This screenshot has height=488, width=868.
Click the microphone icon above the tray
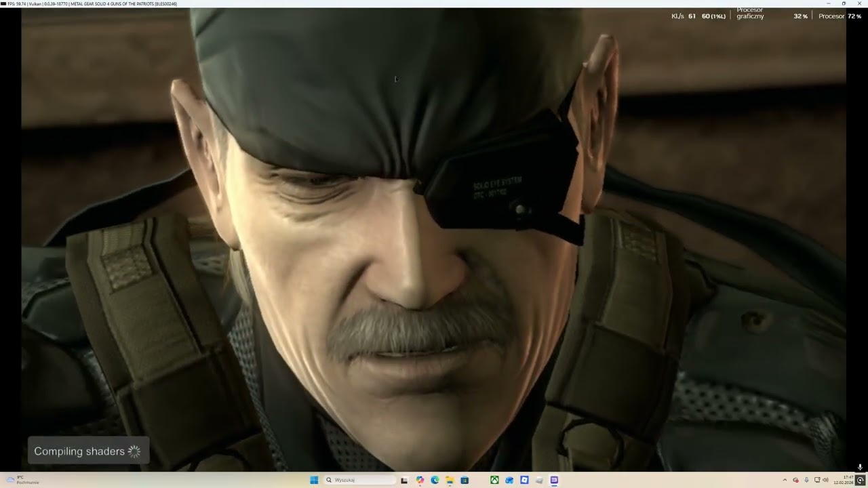pyautogui.click(x=860, y=467)
